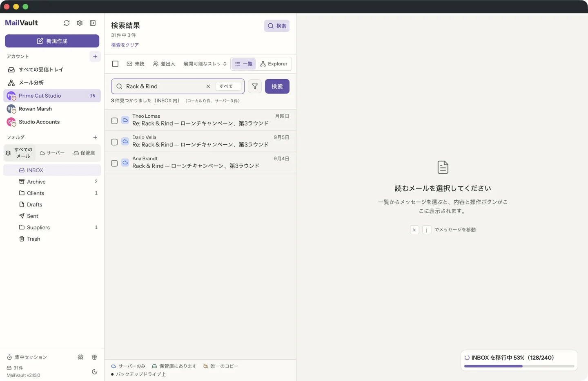Click the k key hint
Viewport: 588px width, 381px height.
(x=414, y=229)
